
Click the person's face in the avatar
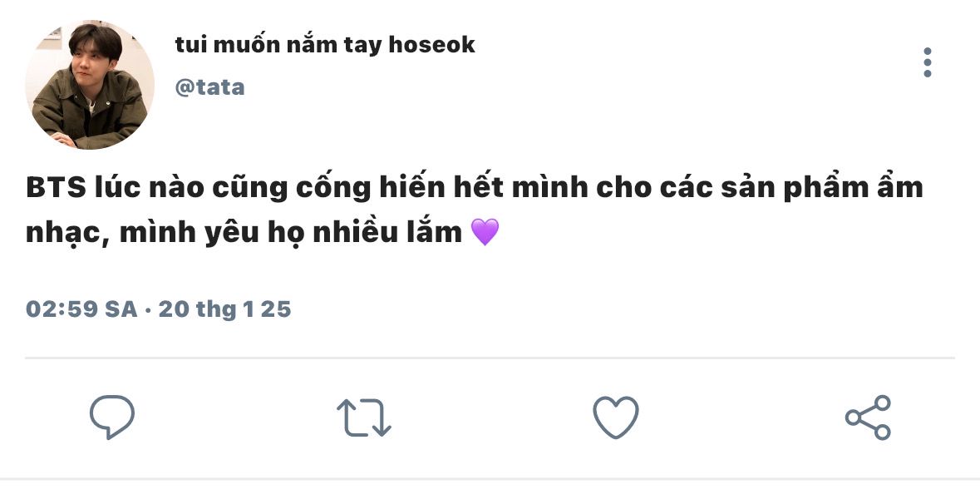coord(90,64)
